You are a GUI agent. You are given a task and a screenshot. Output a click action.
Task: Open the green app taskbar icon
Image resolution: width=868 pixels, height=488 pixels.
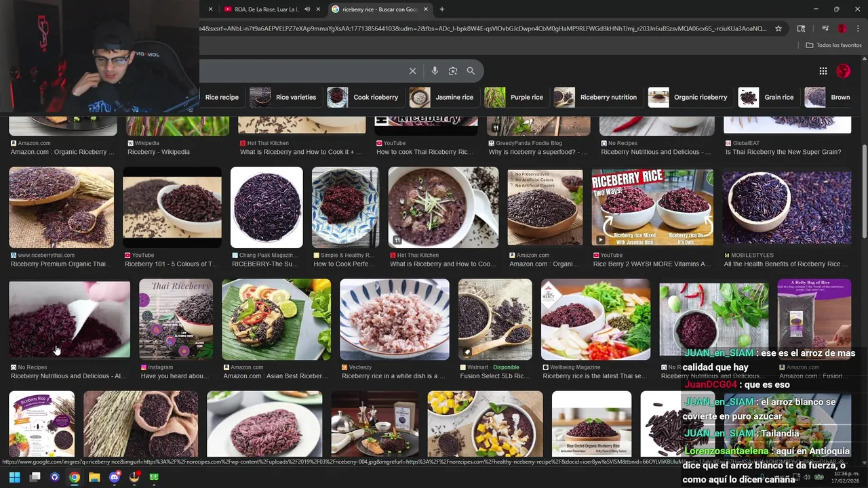click(x=154, y=477)
